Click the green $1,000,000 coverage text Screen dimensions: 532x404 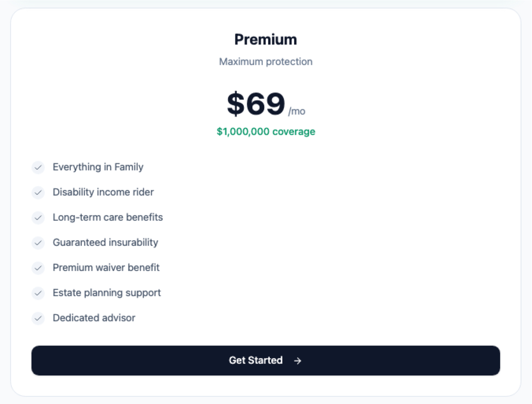tap(266, 132)
